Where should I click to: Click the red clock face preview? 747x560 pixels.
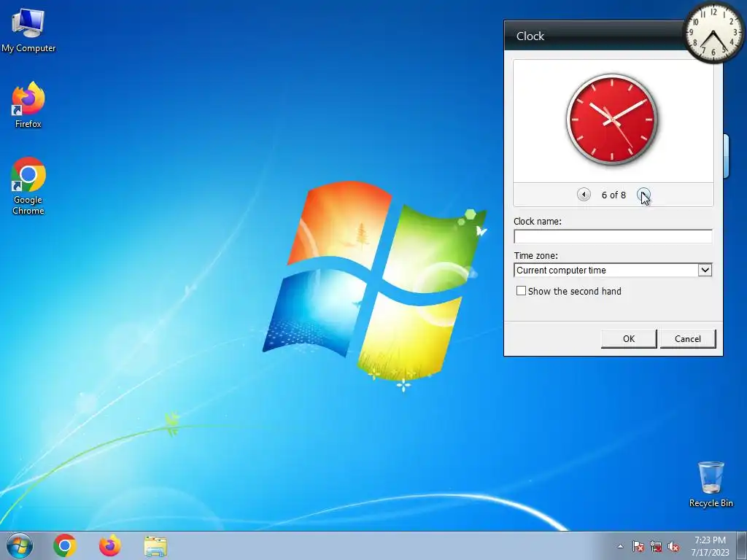(x=612, y=119)
